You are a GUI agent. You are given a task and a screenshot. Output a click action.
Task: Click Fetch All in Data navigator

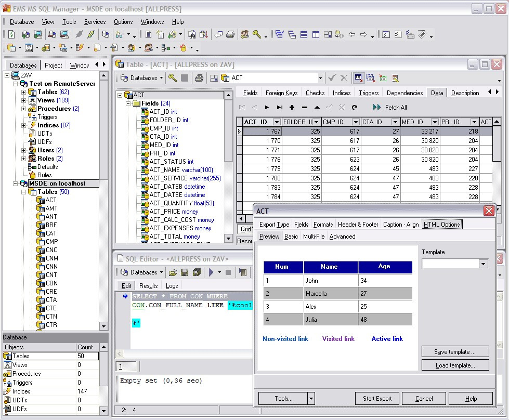(390, 108)
